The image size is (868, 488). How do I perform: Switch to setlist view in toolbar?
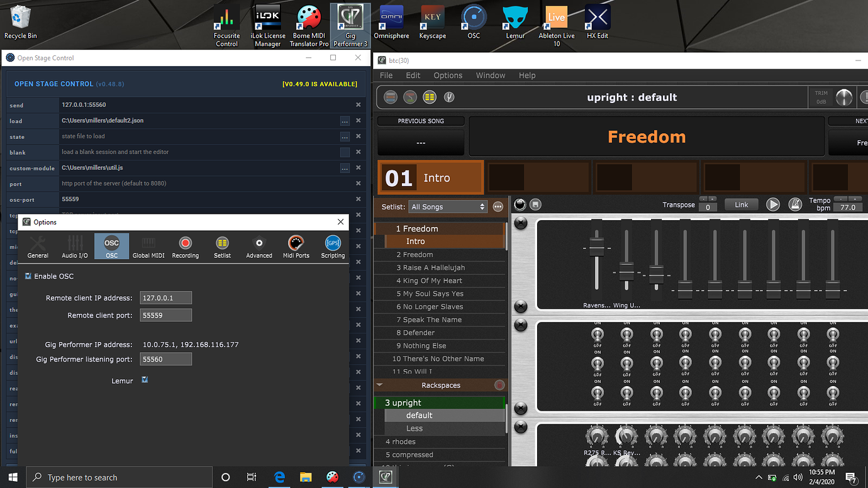click(x=430, y=97)
